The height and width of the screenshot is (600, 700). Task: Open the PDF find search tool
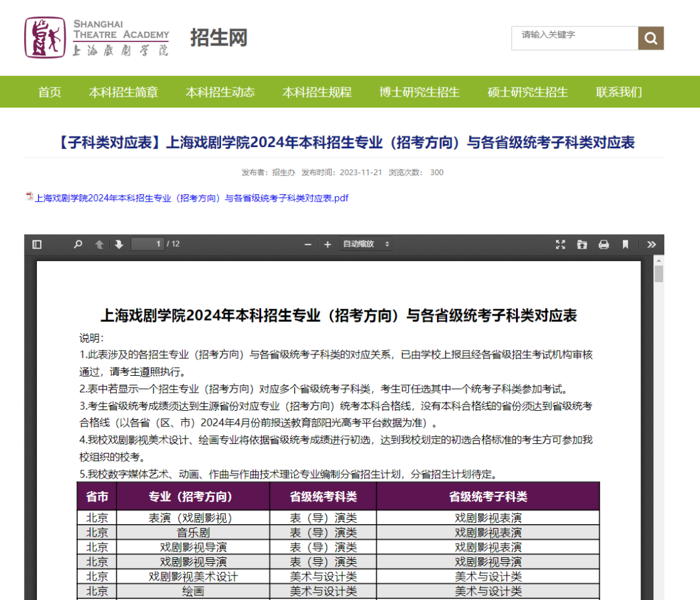coord(78,244)
